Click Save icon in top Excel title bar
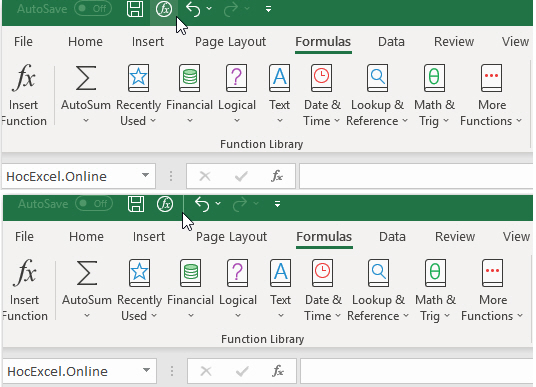The width and height of the screenshot is (536, 387). point(135,9)
